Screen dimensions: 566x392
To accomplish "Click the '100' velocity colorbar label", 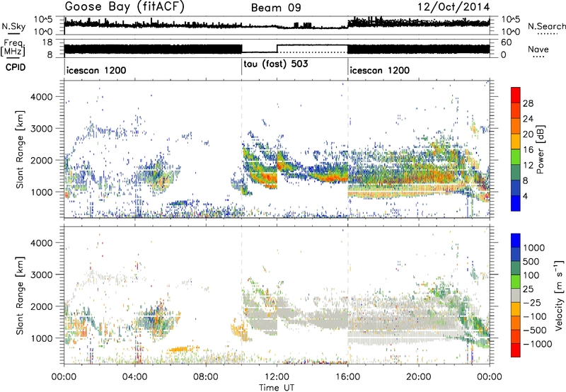I will (531, 275).
